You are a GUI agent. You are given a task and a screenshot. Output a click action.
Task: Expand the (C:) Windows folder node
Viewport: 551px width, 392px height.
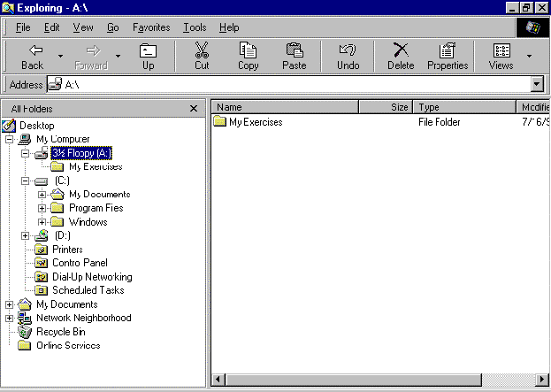42,222
